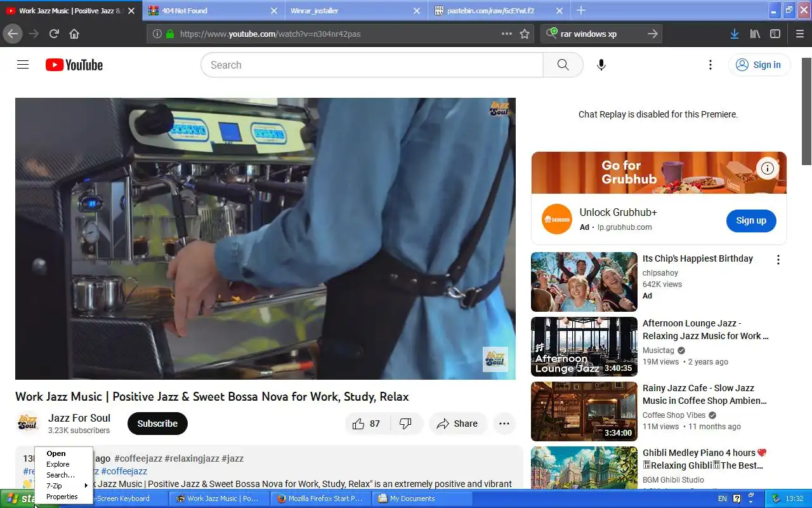The height and width of the screenshot is (508, 812).
Task: Click the EN language indicator in tray
Action: coord(723,498)
